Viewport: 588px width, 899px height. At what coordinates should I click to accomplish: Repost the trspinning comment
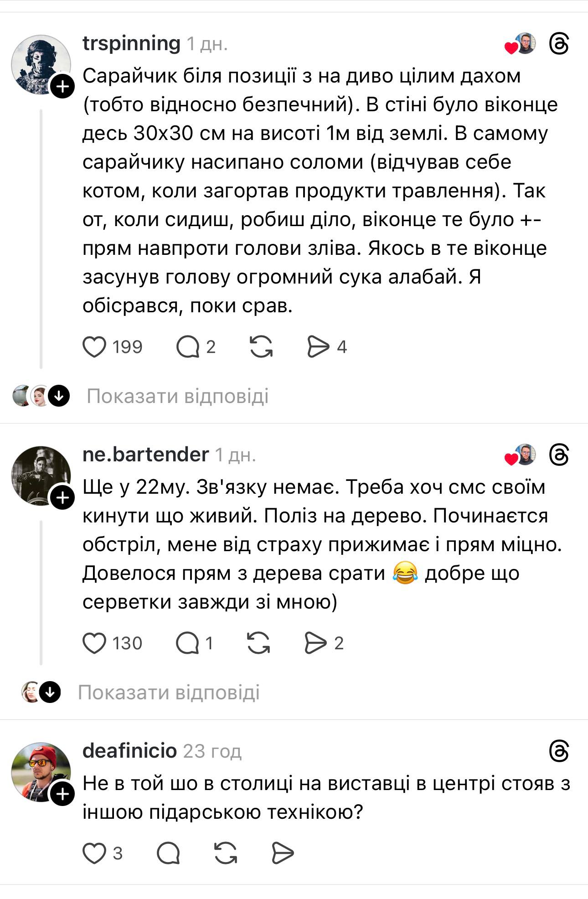point(262,347)
